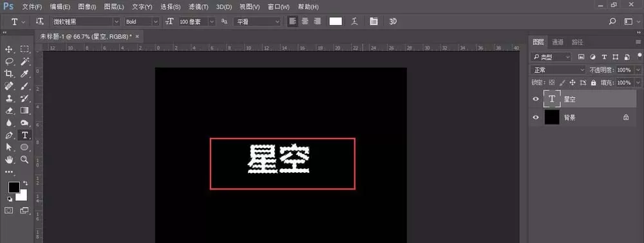Viewport: 644px width, 243px height.
Task: Switch to the 通道 channels tab
Action: click(558, 42)
